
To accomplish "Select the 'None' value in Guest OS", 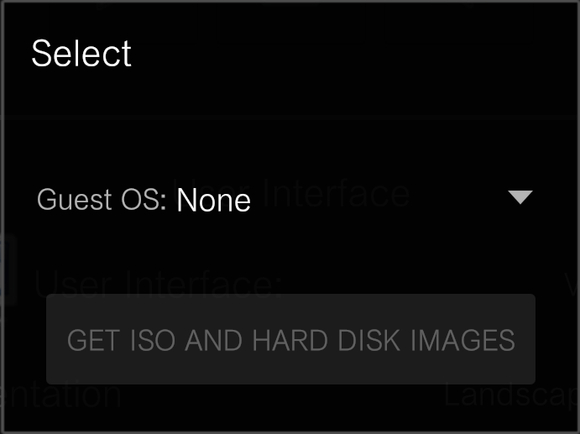I will 214,201.
